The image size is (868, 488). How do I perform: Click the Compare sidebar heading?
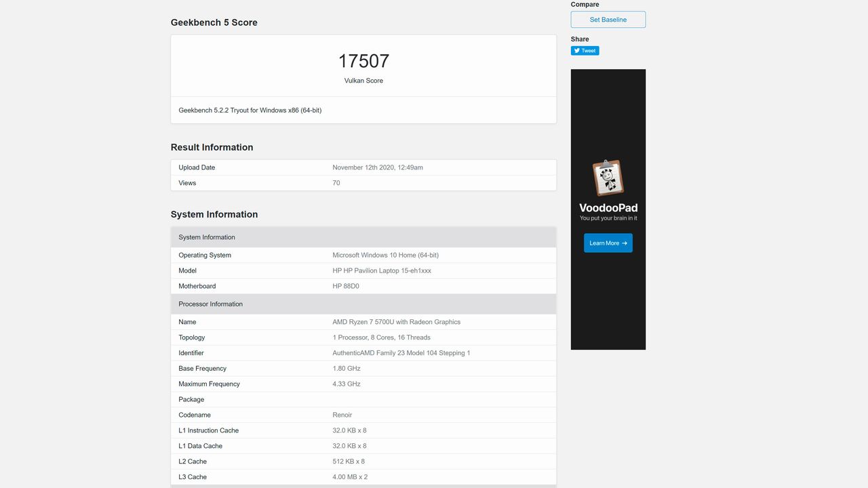click(x=585, y=5)
